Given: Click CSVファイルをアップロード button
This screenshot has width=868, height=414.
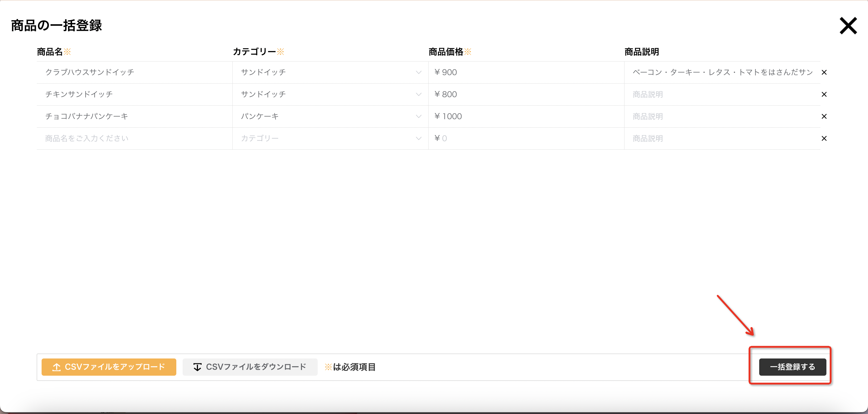Looking at the screenshot, I should (x=109, y=367).
